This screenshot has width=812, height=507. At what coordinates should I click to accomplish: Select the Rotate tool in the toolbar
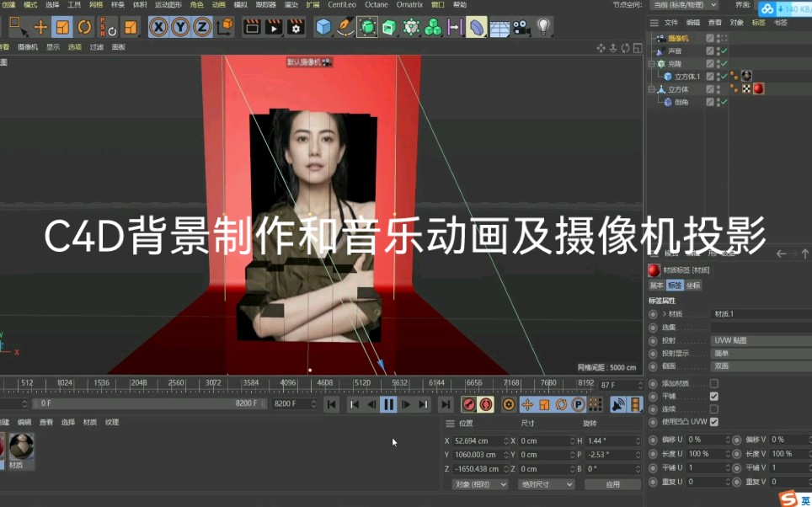[84, 26]
